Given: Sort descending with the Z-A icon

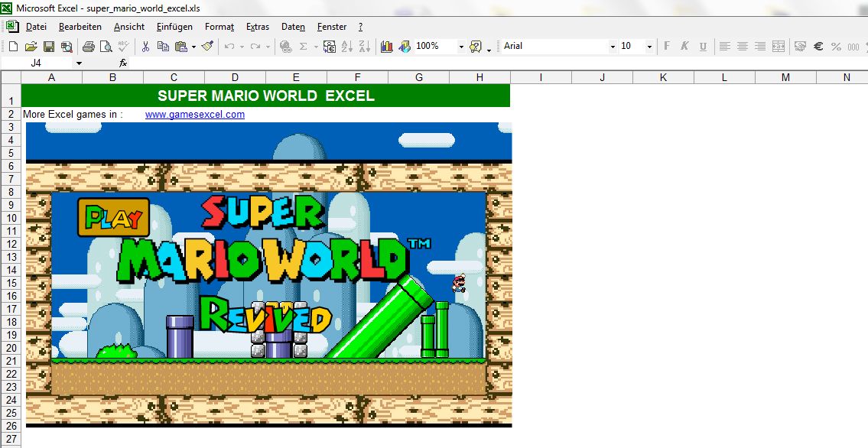Looking at the screenshot, I should pyautogui.click(x=364, y=47).
